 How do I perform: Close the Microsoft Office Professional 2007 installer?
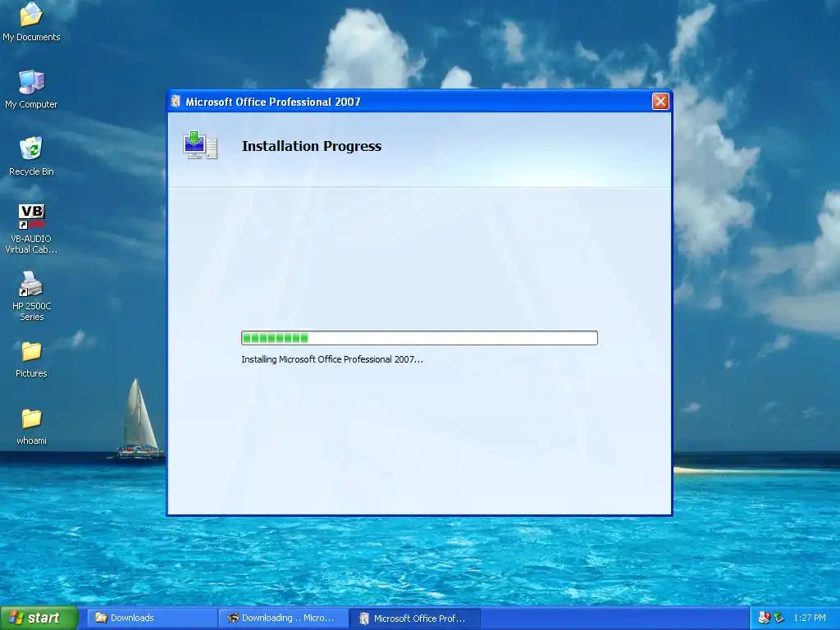point(660,101)
